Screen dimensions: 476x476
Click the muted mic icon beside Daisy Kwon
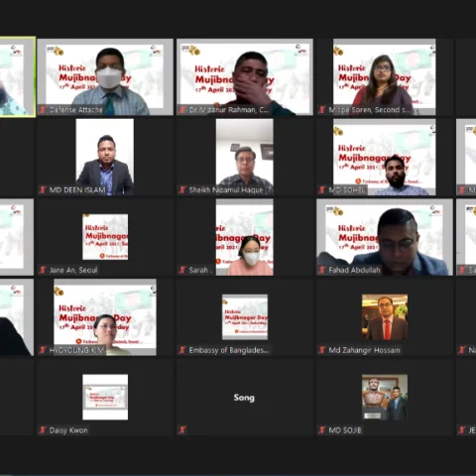click(43, 429)
